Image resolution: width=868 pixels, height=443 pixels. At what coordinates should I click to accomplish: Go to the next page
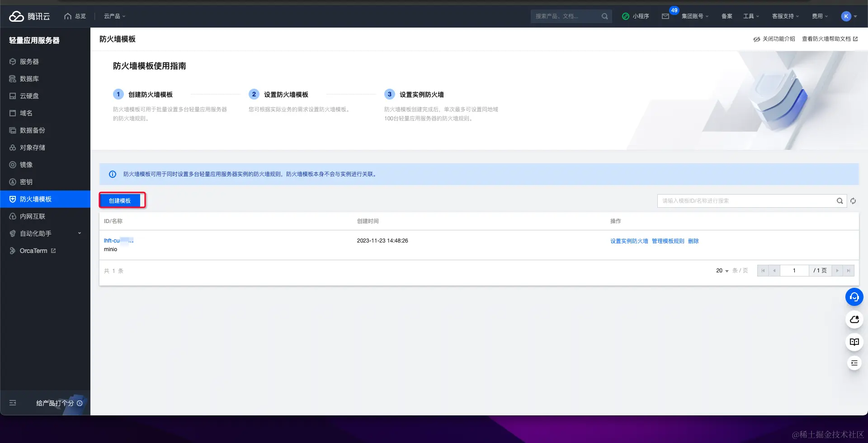point(837,271)
